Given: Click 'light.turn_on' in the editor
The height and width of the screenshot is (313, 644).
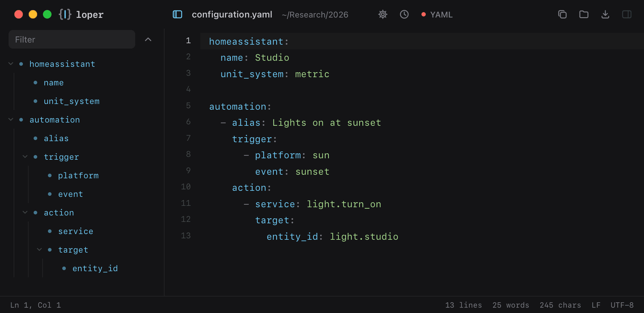Looking at the screenshot, I should tap(344, 204).
